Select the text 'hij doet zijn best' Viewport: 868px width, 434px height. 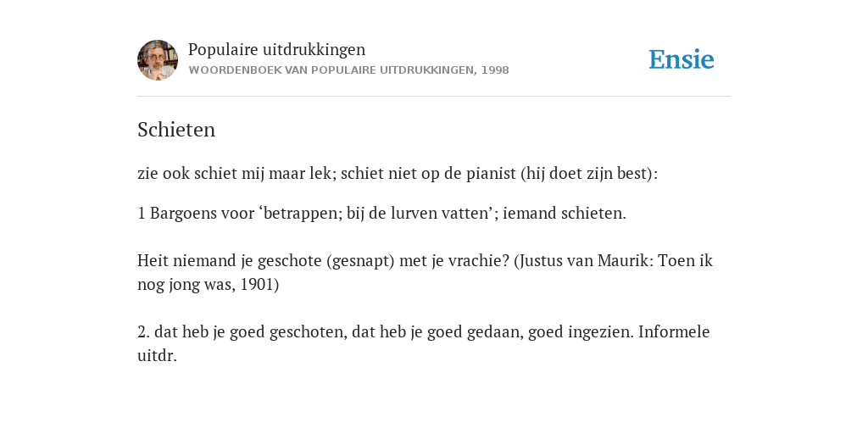click(x=587, y=174)
